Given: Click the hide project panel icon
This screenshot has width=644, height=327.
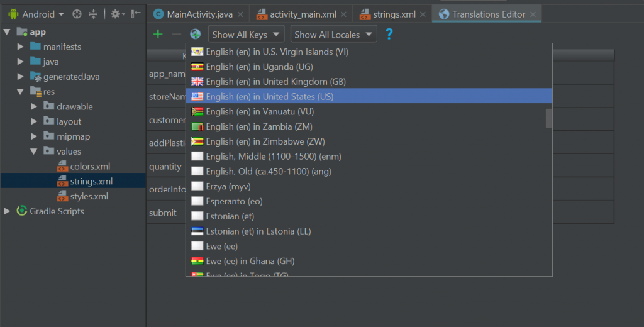Looking at the screenshot, I should 136,14.
